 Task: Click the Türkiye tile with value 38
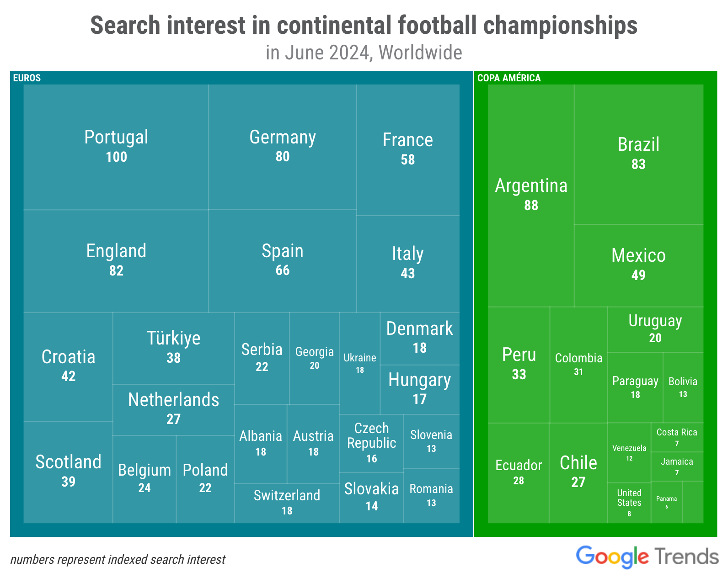(174, 348)
